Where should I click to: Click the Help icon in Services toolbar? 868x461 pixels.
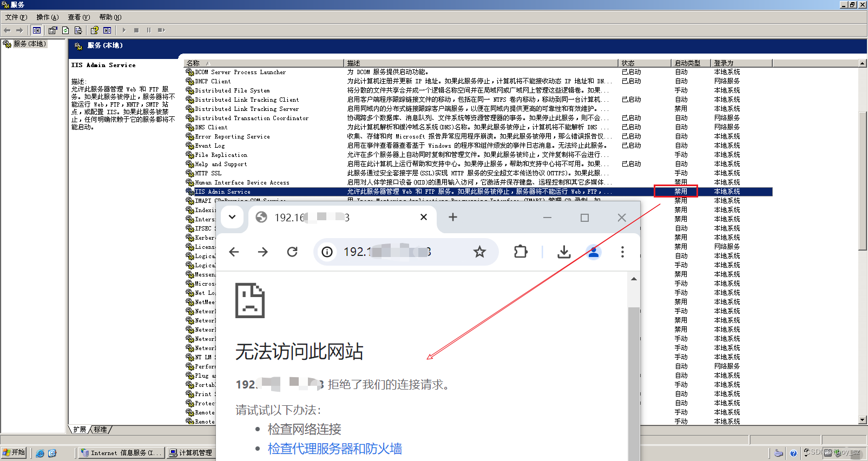point(95,30)
